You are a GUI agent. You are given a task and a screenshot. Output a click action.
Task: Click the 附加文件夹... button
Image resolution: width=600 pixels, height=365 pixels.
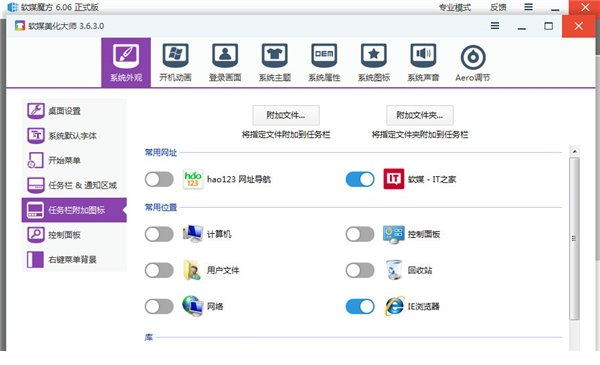(420, 115)
